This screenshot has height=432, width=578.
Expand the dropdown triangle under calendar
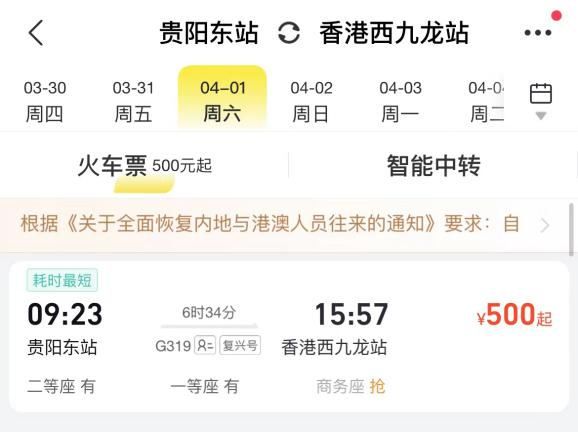(541, 116)
